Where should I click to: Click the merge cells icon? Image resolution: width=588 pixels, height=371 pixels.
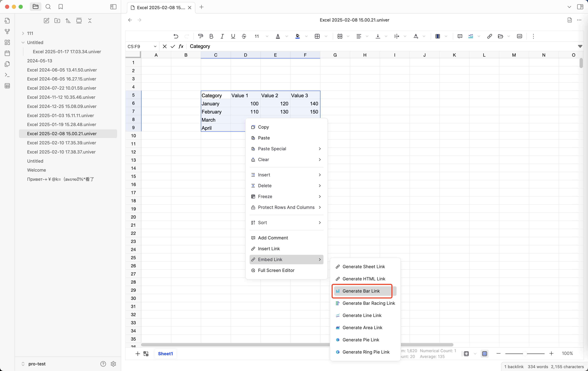(x=340, y=36)
